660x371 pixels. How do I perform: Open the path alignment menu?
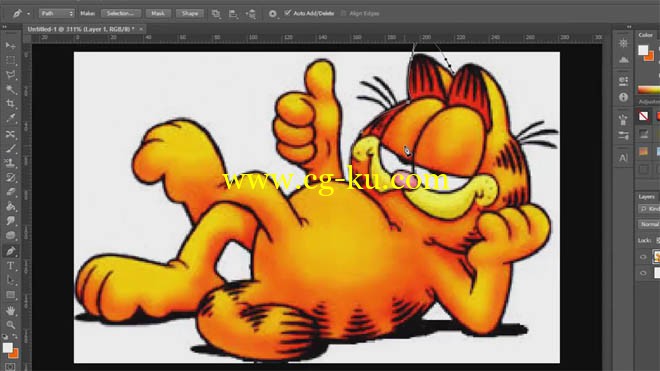[233, 14]
